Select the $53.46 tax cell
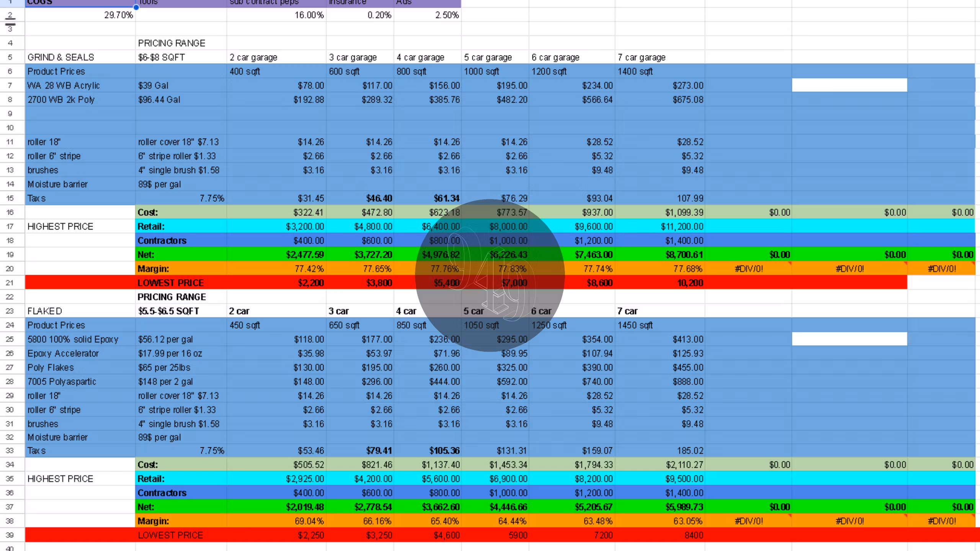The width and height of the screenshot is (980, 551). click(276, 451)
